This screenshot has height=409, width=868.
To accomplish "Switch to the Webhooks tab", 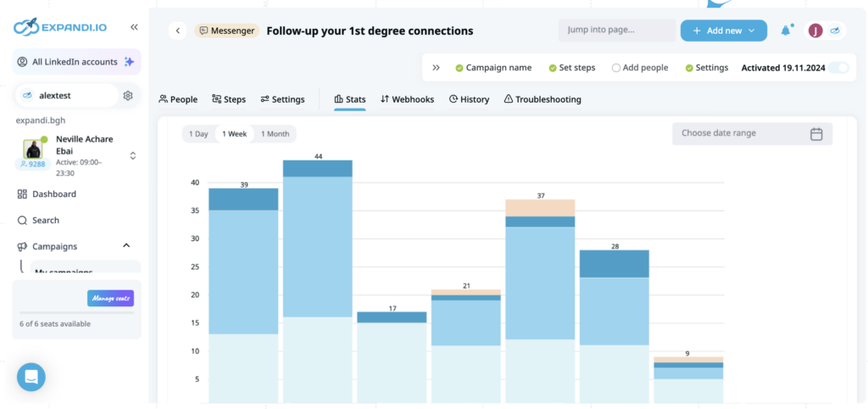I will pyautogui.click(x=407, y=99).
